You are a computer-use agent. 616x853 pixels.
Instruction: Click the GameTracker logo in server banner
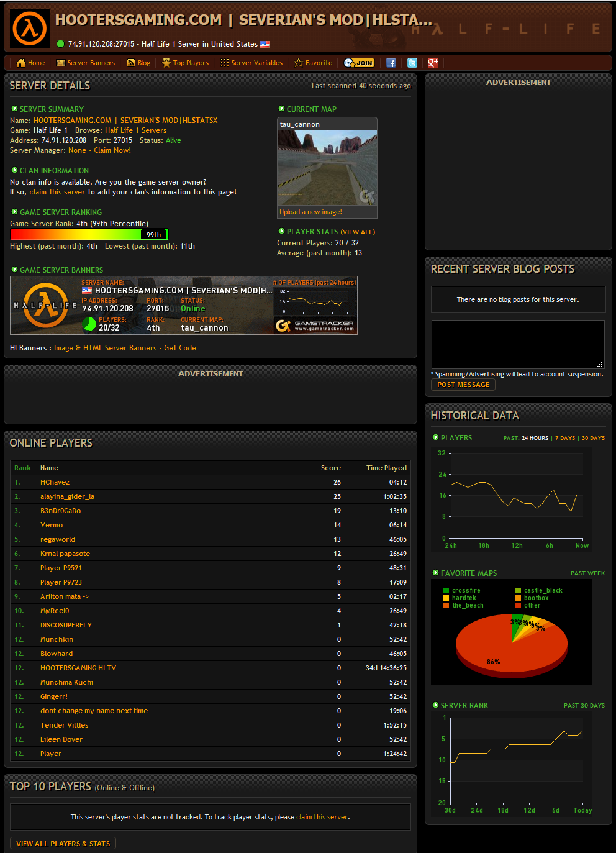coord(315,325)
